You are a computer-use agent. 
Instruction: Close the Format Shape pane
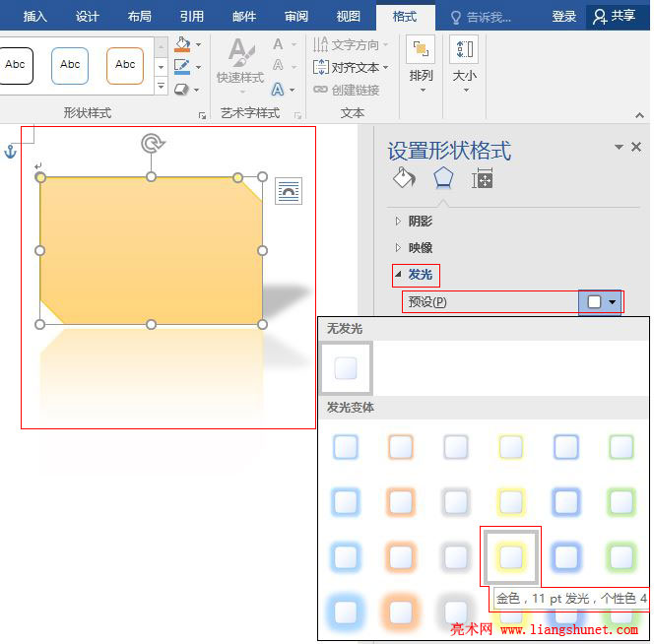636,147
